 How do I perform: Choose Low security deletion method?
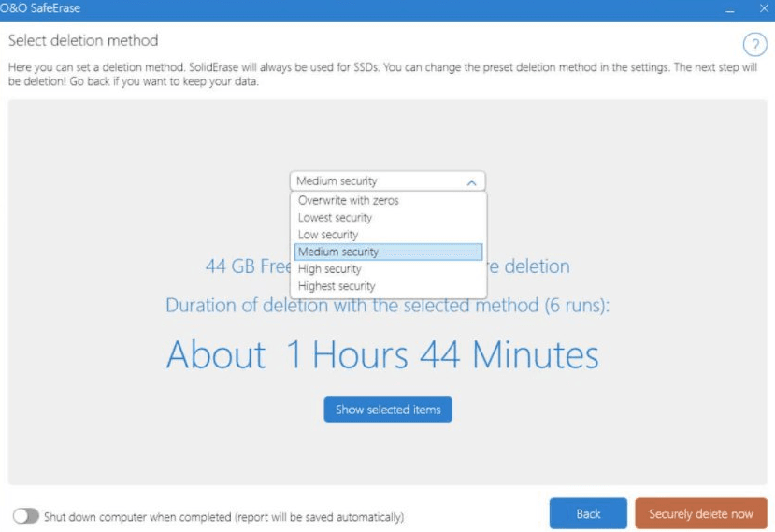coord(389,235)
